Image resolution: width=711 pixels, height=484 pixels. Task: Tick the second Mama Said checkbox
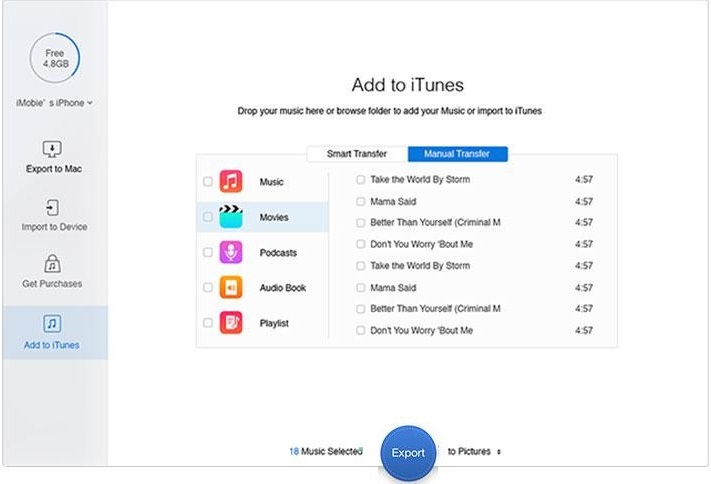(360, 288)
